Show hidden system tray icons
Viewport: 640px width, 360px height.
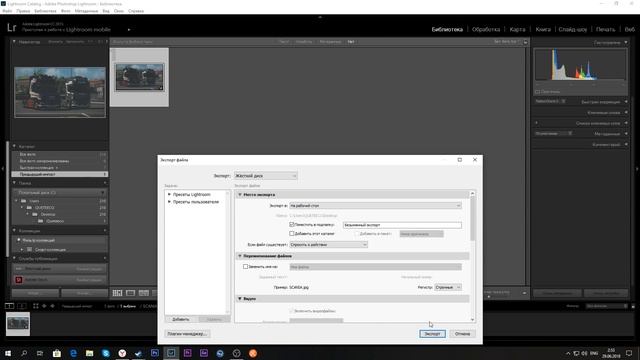568,353
